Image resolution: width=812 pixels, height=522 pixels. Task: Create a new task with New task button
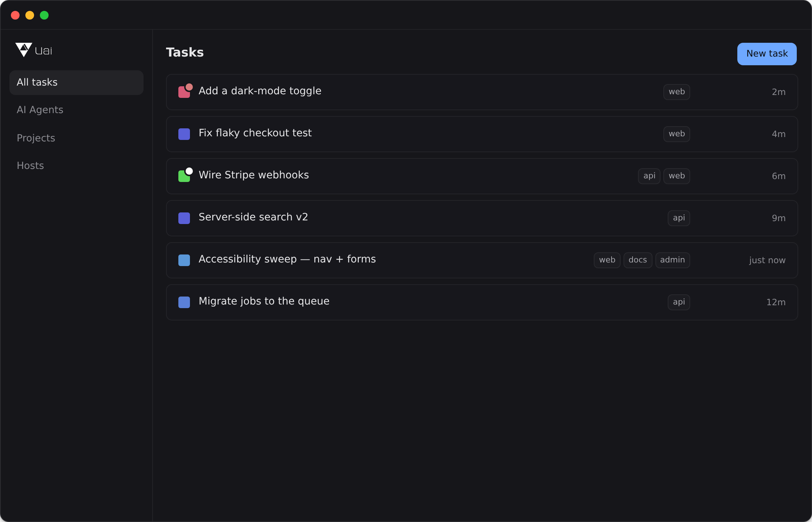coord(767,54)
